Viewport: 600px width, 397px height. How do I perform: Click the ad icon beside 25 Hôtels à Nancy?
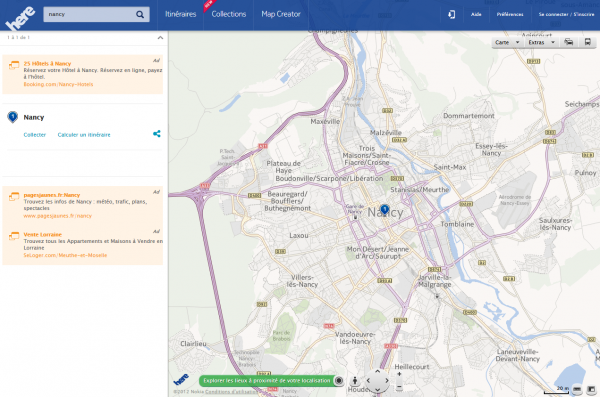(x=14, y=65)
